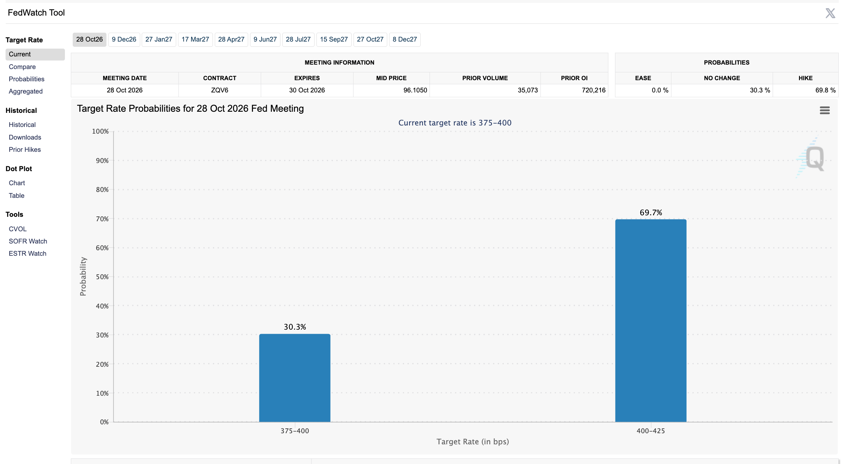Click the PRIOR VOLUME column header
This screenshot has width=868, height=464.
click(485, 78)
